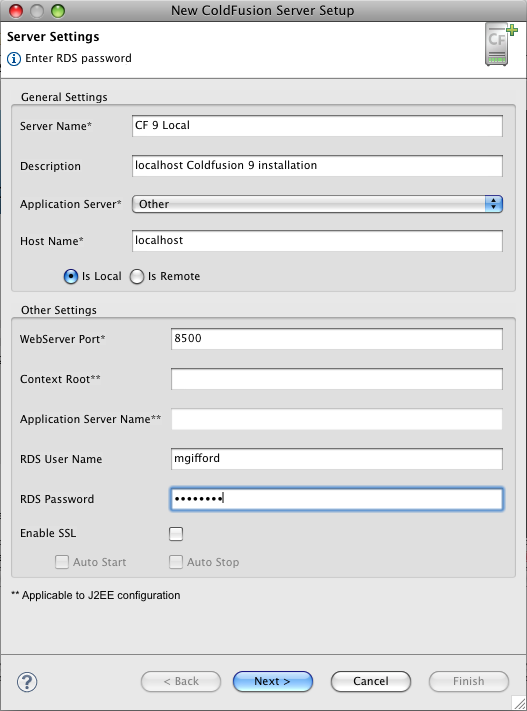Open the Application Server dropdown
This screenshot has width=527, height=711.
click(317, 204)
